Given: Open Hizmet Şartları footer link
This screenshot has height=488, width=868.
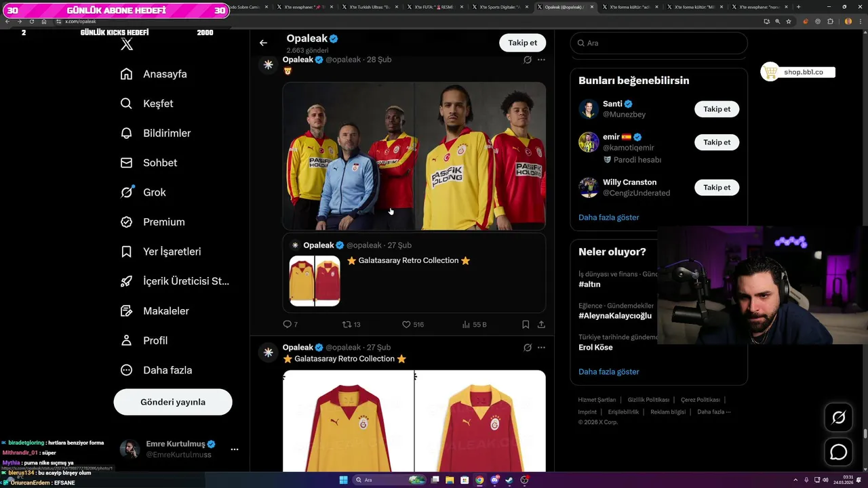Looking at the screenshot, I should (x=597, y=400).
